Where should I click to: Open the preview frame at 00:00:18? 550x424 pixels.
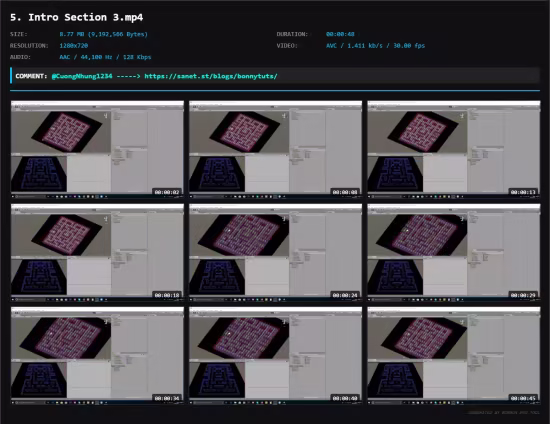click(x=97, y=252)
